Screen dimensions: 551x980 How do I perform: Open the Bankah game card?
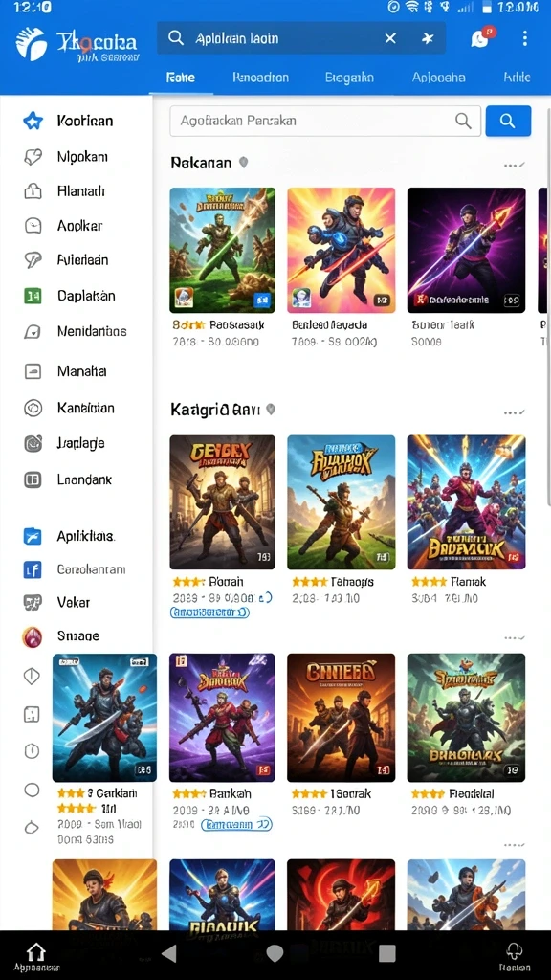tap(222, 718)
